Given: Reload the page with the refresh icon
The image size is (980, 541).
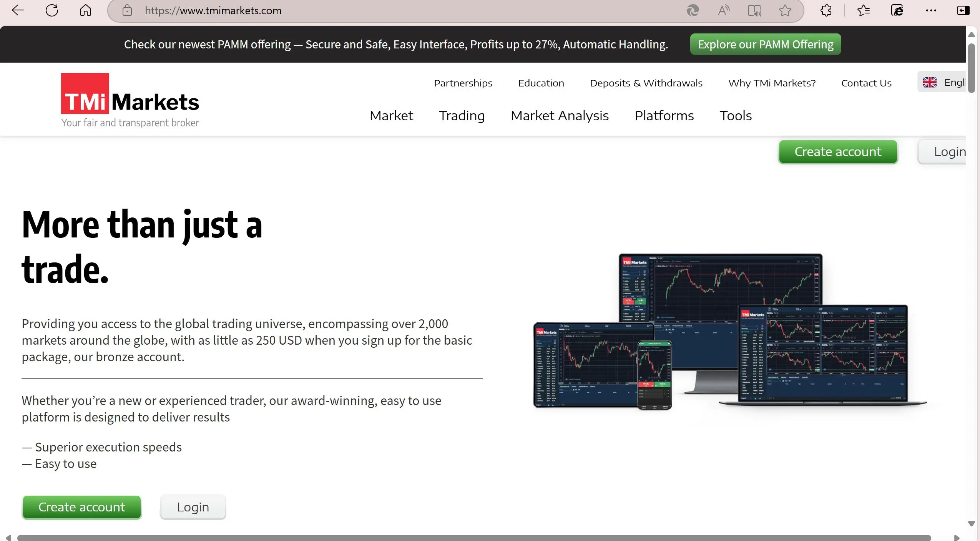Looking at the screenshot, I should 52,10.
